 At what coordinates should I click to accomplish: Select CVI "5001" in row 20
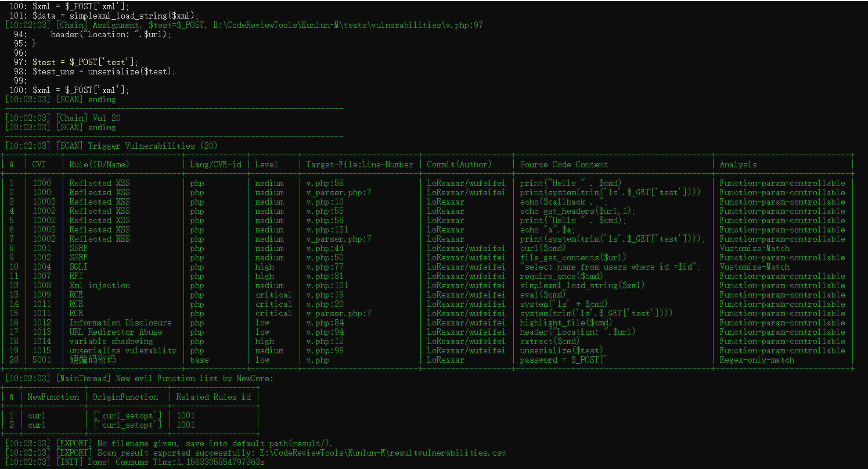41,360
